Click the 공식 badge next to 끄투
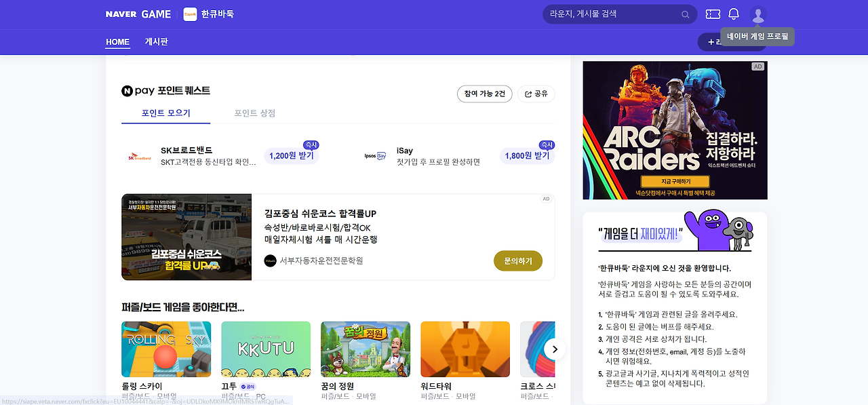Image resolution: width=868 pixels, height=405 pixels. point(248,387)
